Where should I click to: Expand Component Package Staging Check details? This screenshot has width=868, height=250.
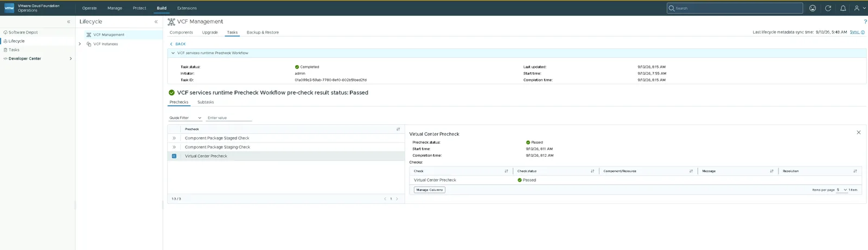[x=174, y=147]
